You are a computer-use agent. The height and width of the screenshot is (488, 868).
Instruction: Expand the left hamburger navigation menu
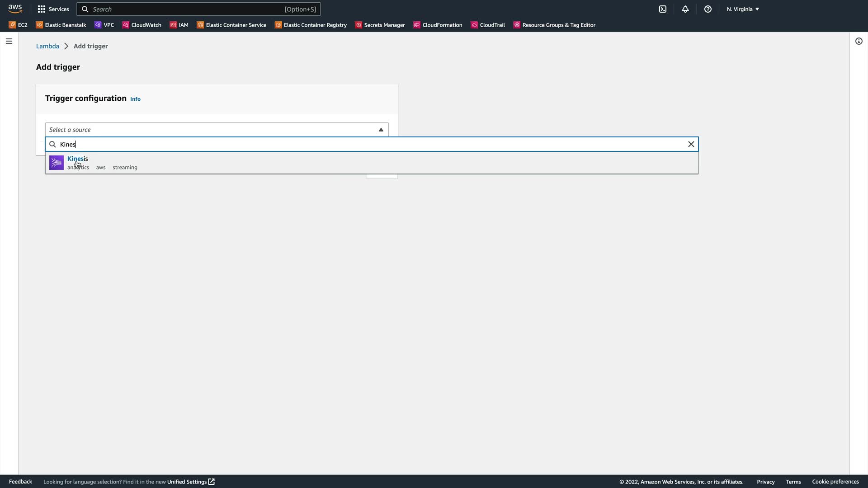9,41
